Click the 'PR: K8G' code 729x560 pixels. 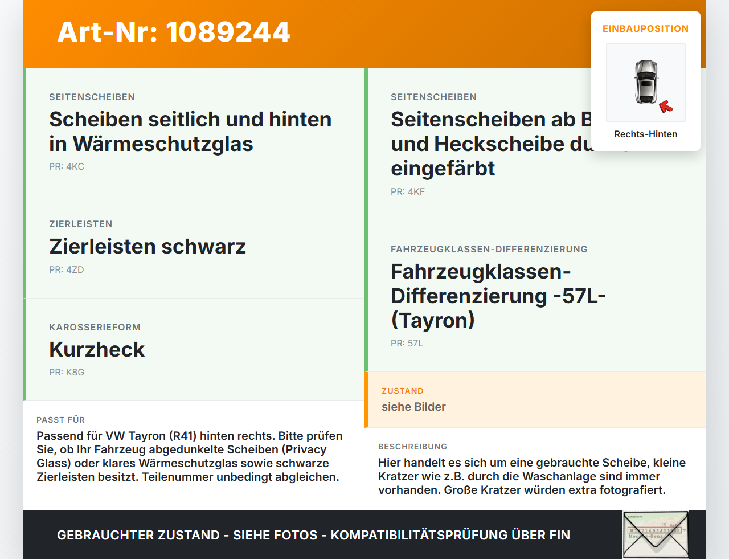click(x=67, y=373)
